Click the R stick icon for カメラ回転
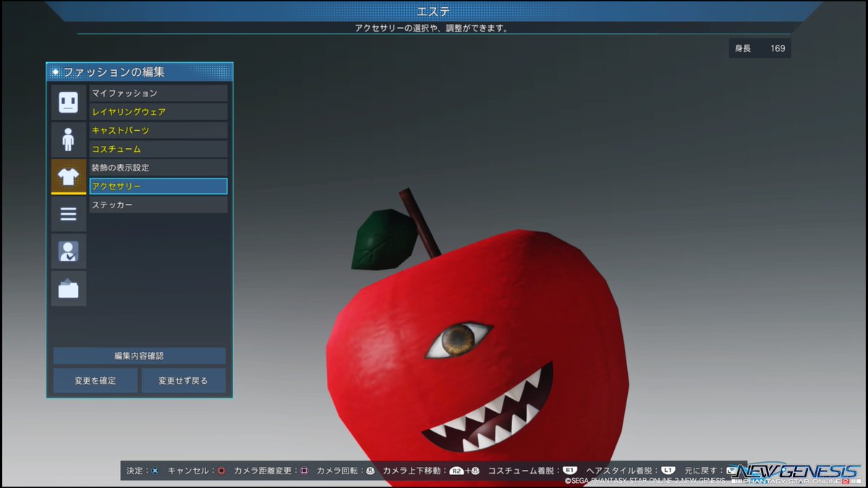This screenshot has height=488, width=868. tap(370, 471)
